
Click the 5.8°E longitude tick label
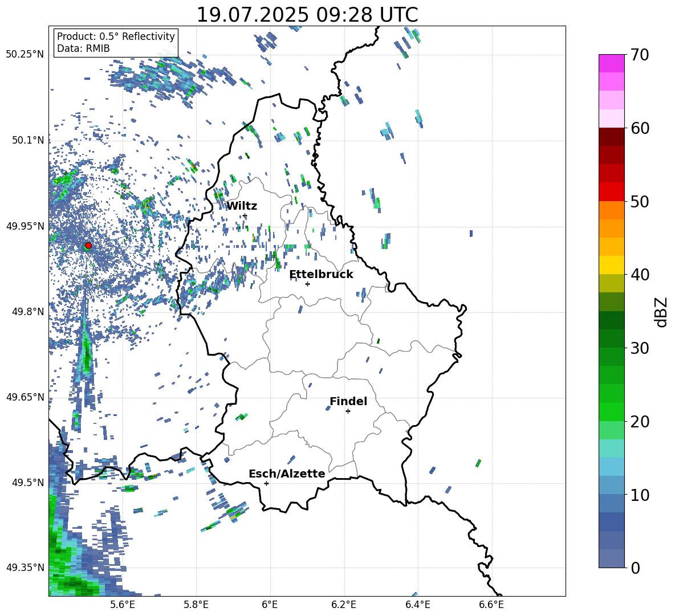point(196,605)
